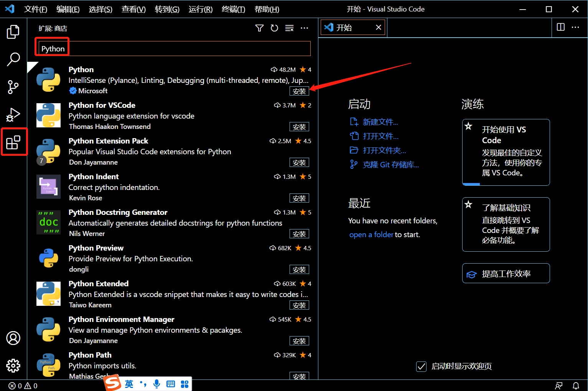Refresh the extensions list
Image resolution: width=588 pixels, height=391 pixels.
pyautogui.click(x=274, y=28)
